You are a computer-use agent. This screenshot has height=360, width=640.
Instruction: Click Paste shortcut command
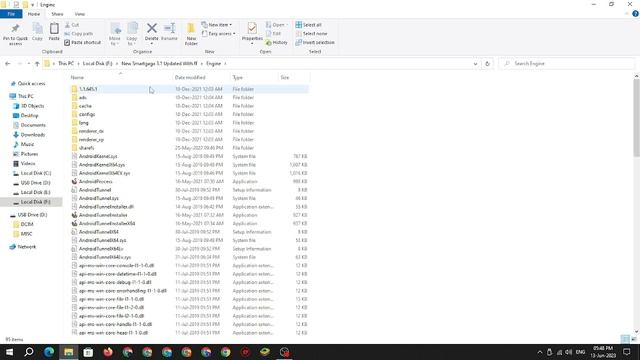[x=82, y=42]
